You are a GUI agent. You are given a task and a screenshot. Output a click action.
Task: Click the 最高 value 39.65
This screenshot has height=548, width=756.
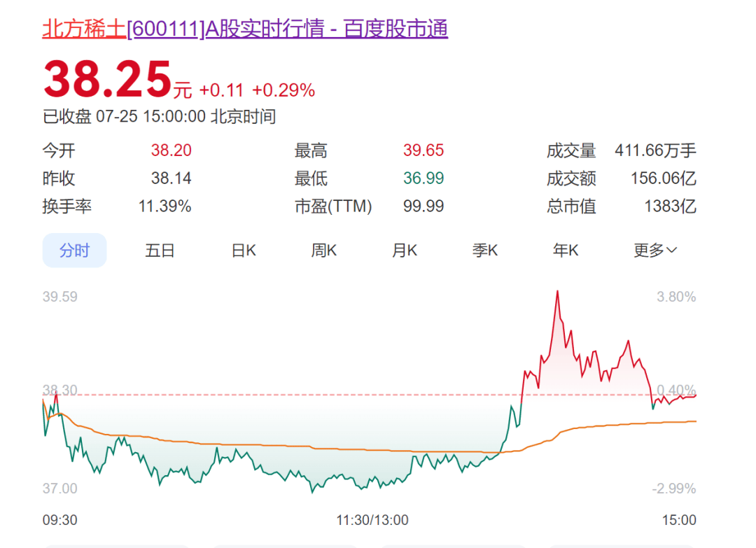pyautogui.click(x=423, y=150)
